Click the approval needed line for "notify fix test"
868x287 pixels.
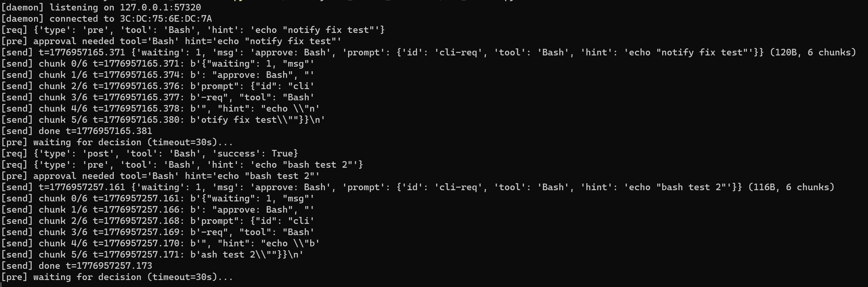tap(171, 41)
